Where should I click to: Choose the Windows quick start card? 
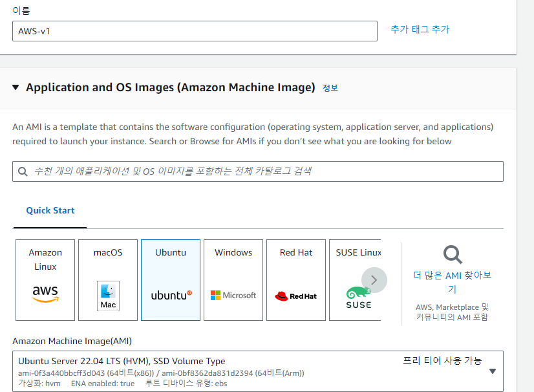click(233, 279)
